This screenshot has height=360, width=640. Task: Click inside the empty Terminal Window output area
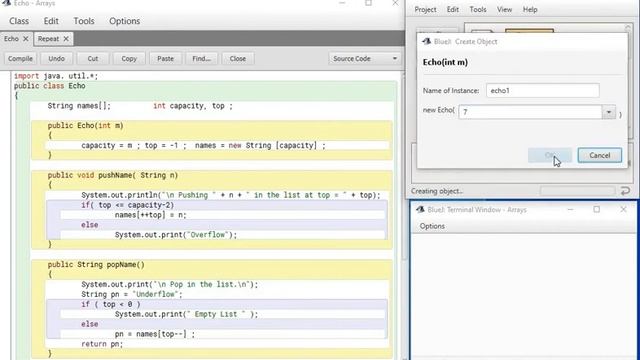pyautogui.click(x=524, y=296)
